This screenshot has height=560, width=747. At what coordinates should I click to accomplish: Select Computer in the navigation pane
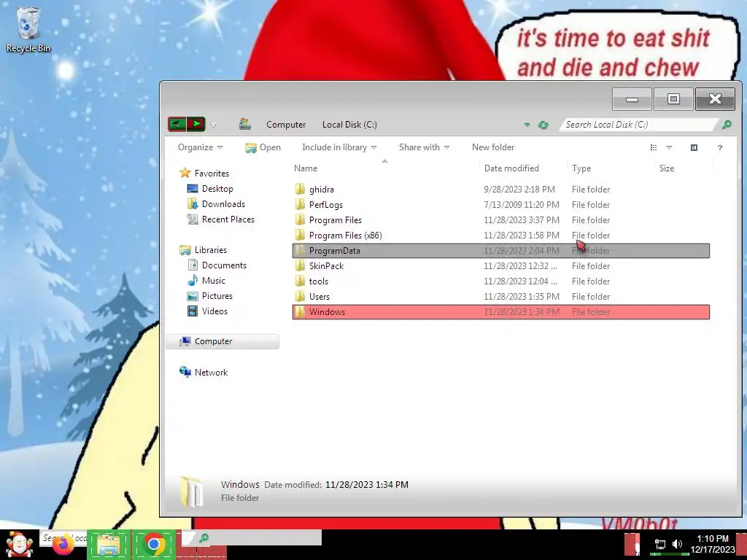222,341
